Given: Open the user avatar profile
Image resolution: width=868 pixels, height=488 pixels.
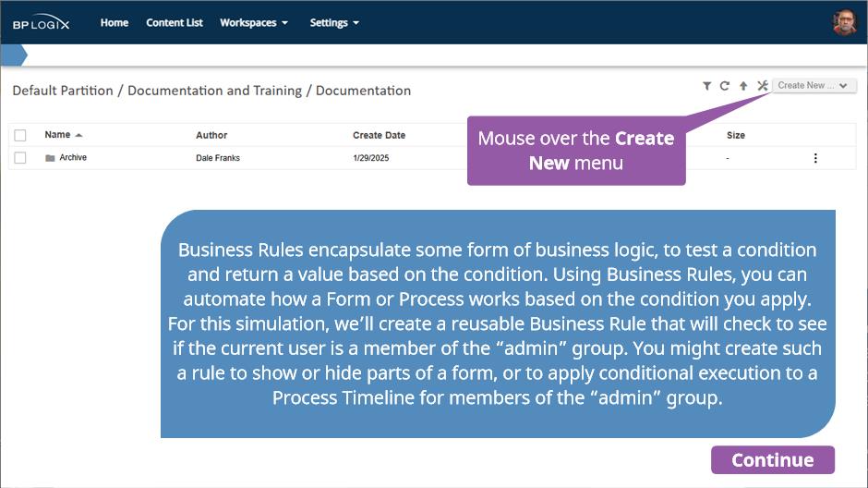Looking at the screenshot, I should point(844,22).
